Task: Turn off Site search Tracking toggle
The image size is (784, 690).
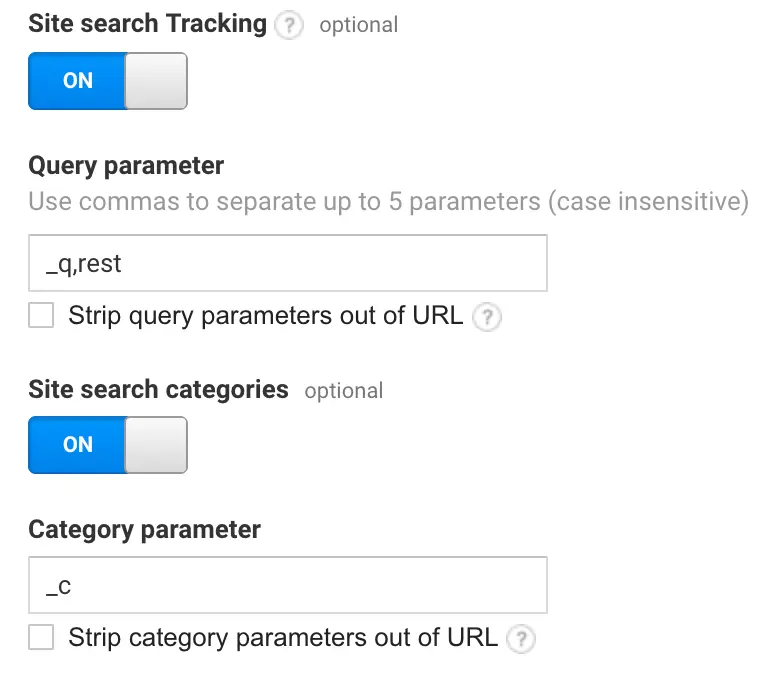Action: click(108, 81)
